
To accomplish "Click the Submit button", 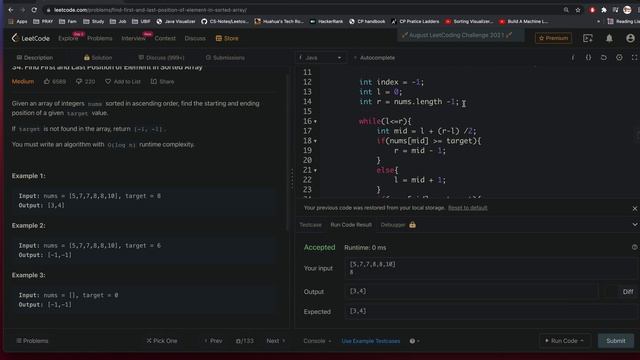I will [616, 341].
